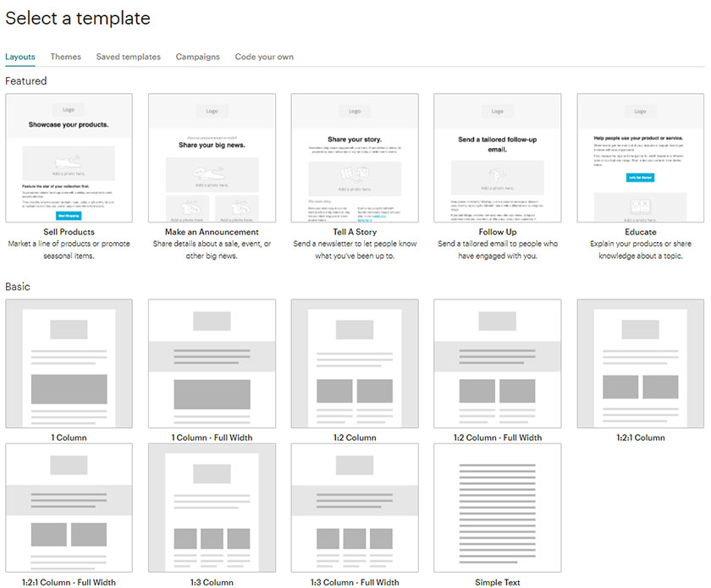711x588 pixels.
Task: Choose the 1:2 Column layout
Action: point(355,364)
